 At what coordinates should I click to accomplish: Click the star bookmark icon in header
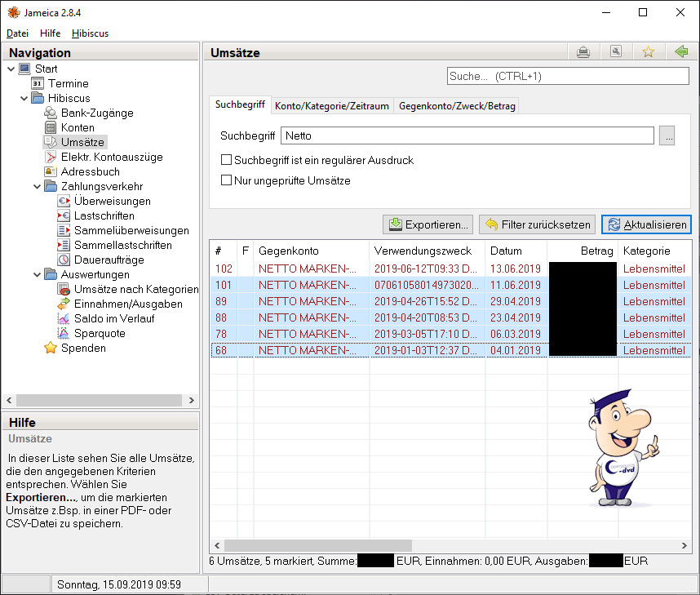click(648, 52)
